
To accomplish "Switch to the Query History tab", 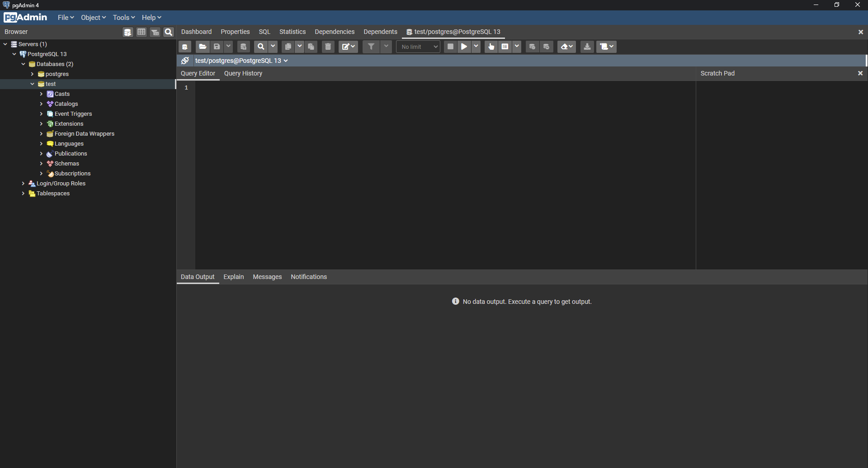I will 243,73.
